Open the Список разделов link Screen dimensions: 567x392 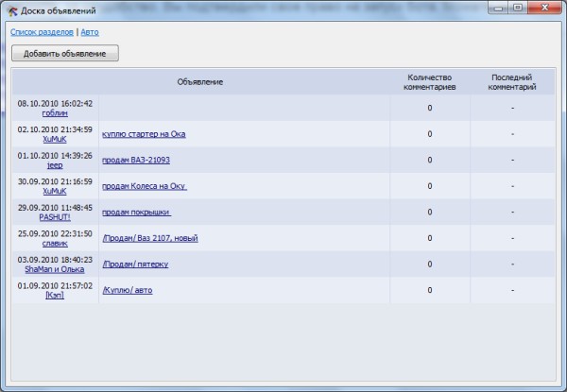pyautogui.click(x=42, y=32)
